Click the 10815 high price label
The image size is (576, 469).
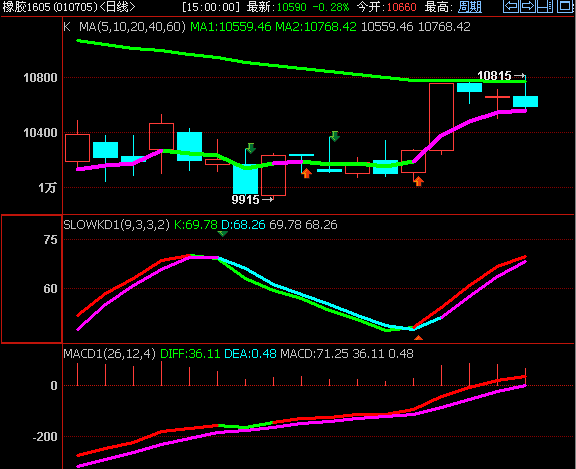tap(494, 76)
